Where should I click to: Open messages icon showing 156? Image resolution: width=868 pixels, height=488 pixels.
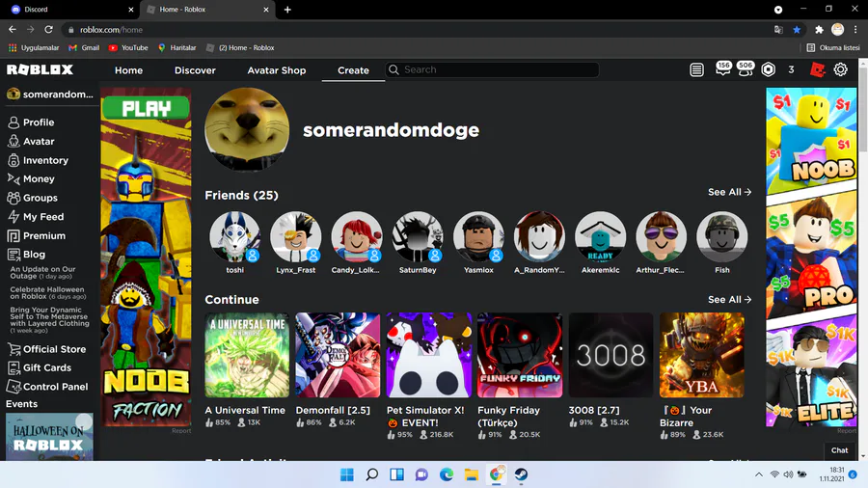(x=723, y=69)
